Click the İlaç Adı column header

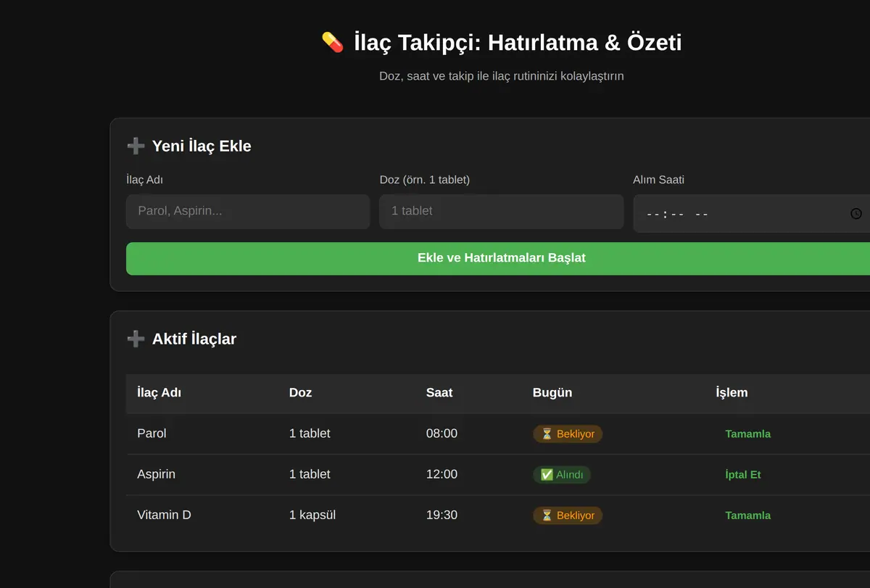159,392
